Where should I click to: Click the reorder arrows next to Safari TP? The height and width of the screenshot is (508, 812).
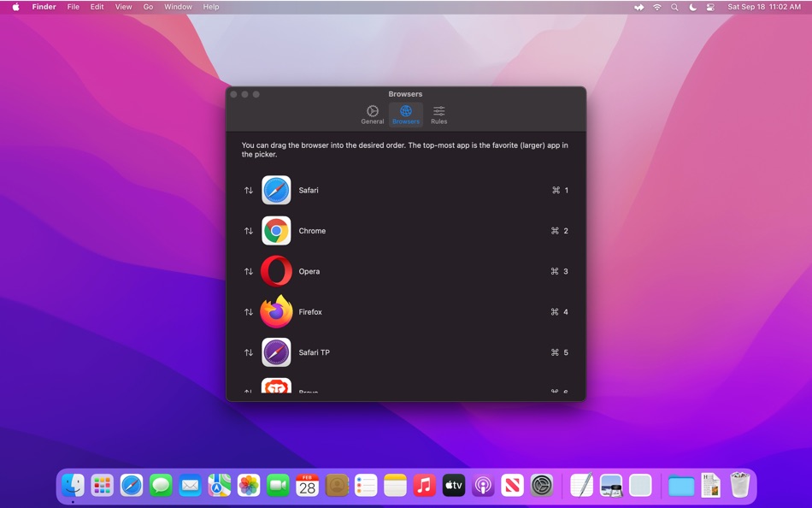point(249,352)
